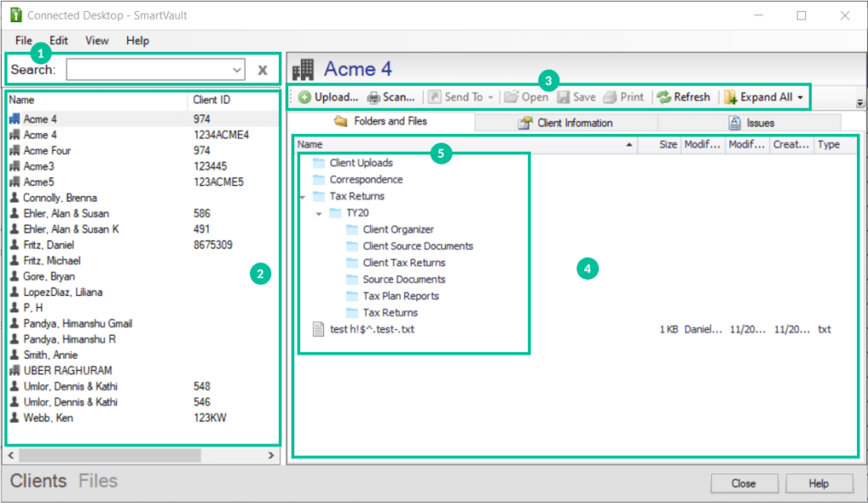Clear the search with the X button
This screenshot has width=868, height=503.
click(262, 70)
